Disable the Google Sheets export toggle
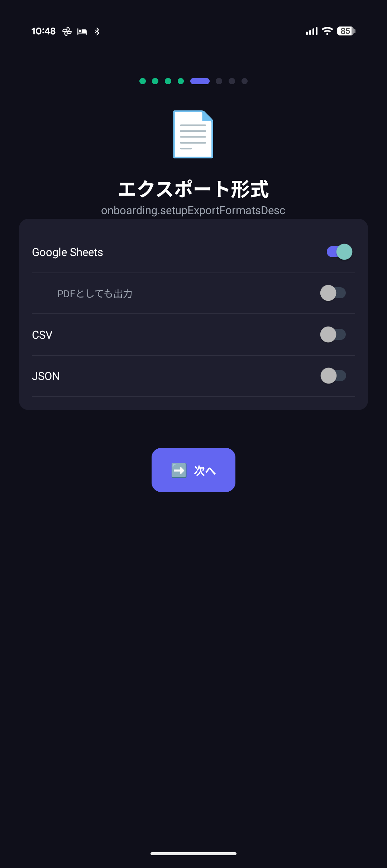 click(339, 252)
